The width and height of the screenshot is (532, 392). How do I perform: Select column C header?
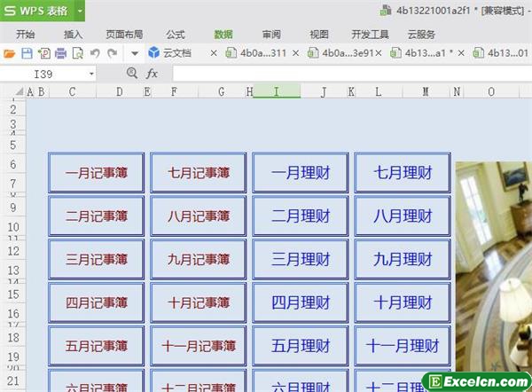(x=73, y=91)
